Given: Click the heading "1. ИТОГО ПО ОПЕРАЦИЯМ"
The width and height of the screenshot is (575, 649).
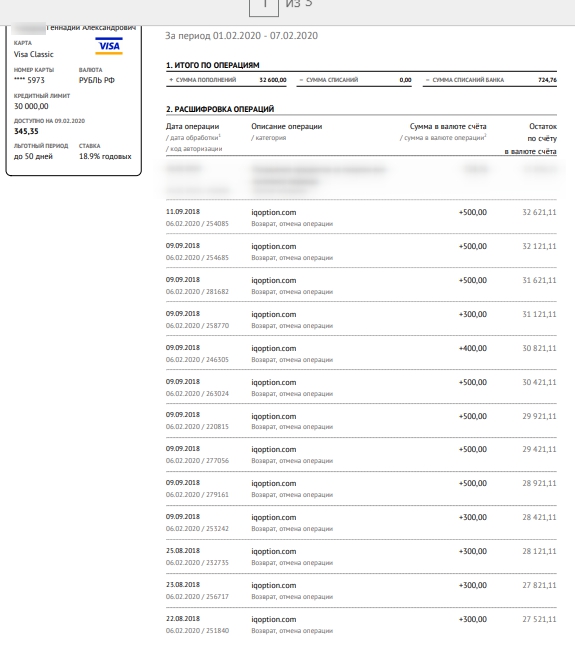Looking at the screenshot, I should pos(212,65).
